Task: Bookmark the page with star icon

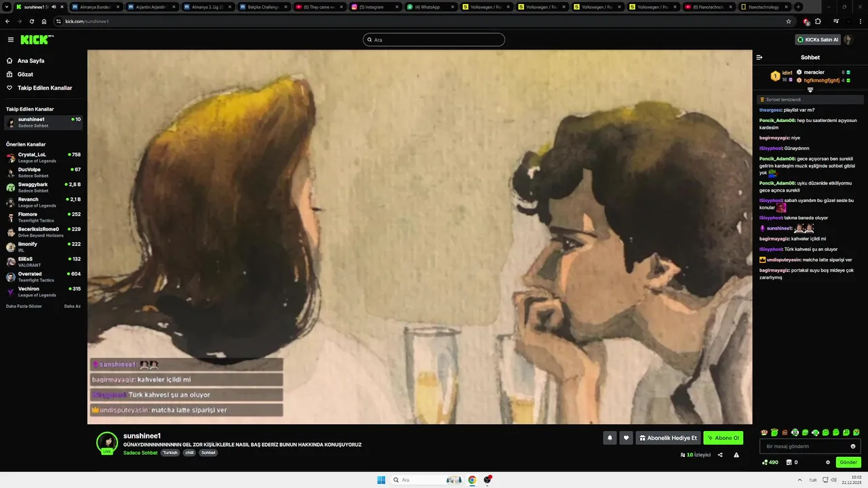Action: click(788, 21)
